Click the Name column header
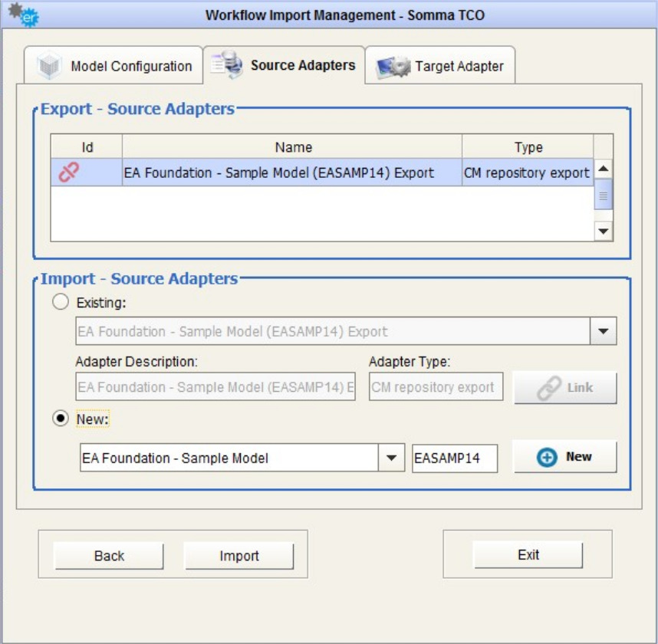The height and width of the screenshot is (644, 658). [292, 147]
